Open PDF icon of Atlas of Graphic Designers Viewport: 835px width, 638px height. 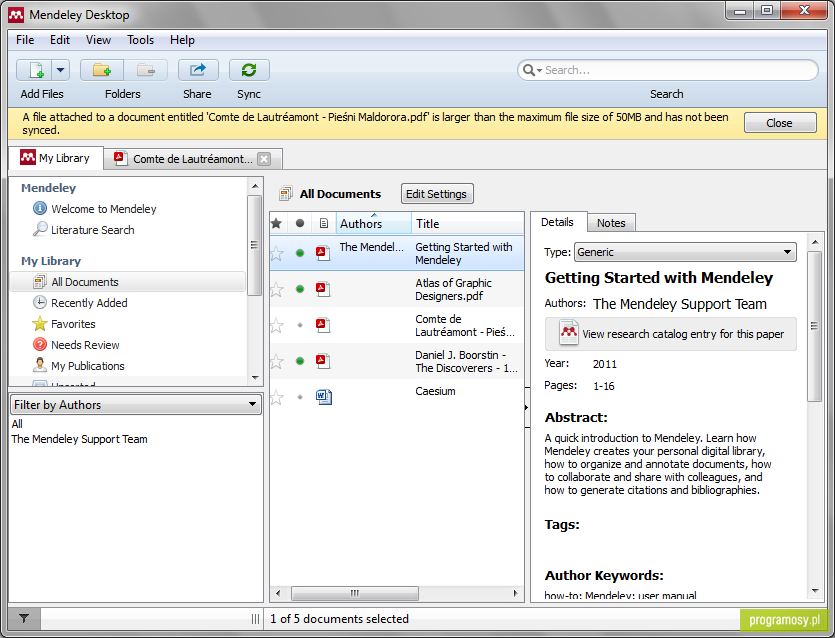(323, 289)
